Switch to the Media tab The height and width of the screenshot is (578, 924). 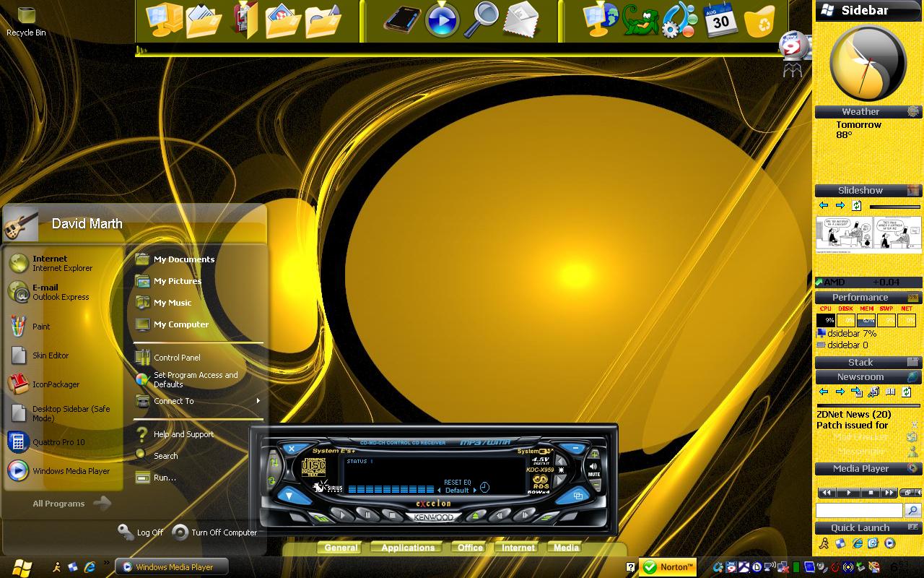pyautogui.click(x=566, y=548)
